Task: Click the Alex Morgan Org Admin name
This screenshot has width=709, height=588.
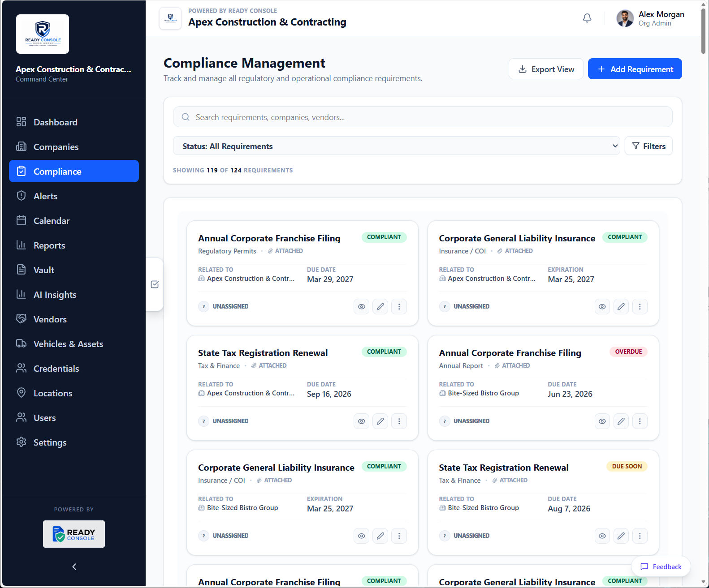Action: [x=661, y=18]
